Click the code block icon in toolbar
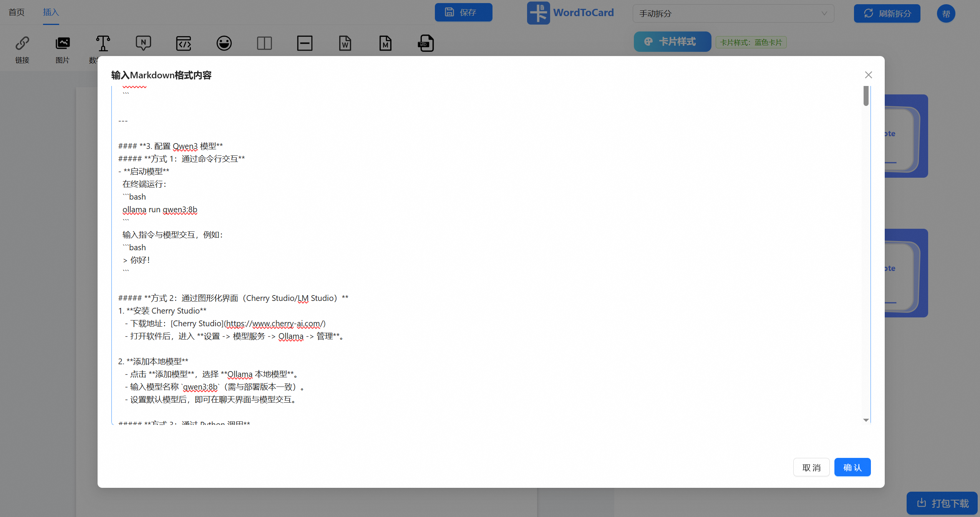The width and height of the screenshot is (980, 517). click(x=184, y=43)
